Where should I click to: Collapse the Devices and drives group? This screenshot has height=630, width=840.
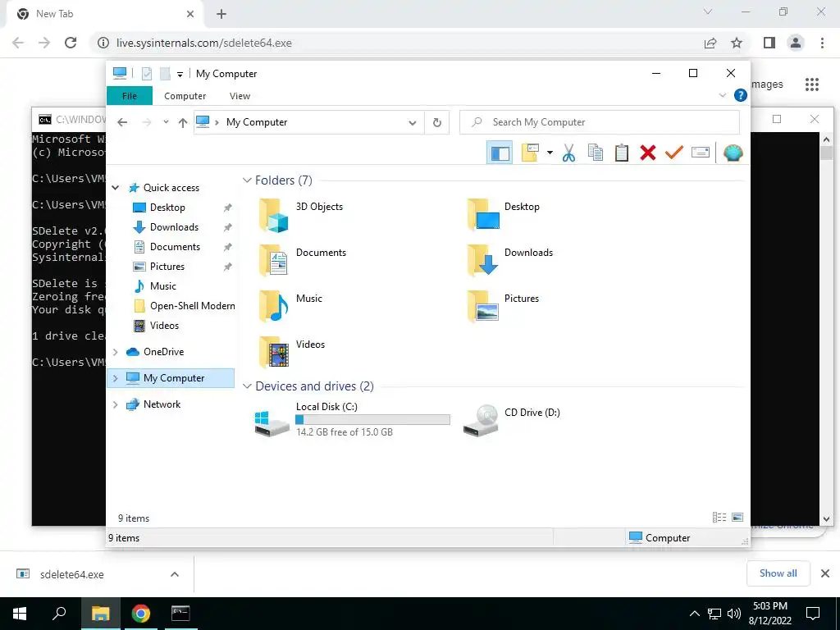[247, 386]
